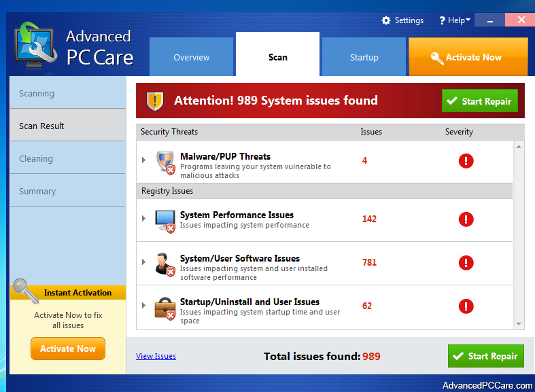
Task: Click the Malware/PUP Threats shield icon
Action: [x=165, y=162]
